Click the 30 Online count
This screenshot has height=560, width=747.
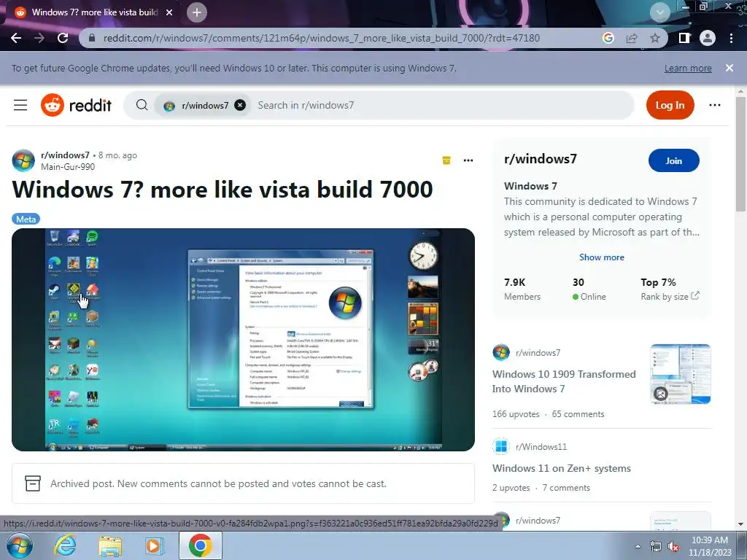pos(589,289)
